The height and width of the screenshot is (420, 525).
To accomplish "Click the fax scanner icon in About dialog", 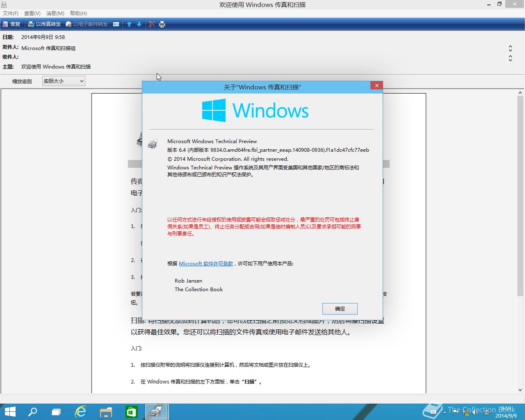I will pyautogui.click(x=153, y=144).
